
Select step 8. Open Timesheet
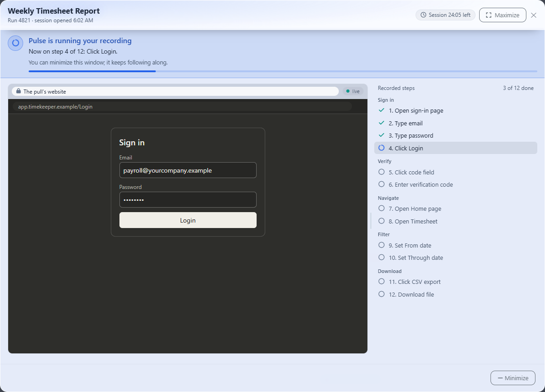tap(456, 221)
